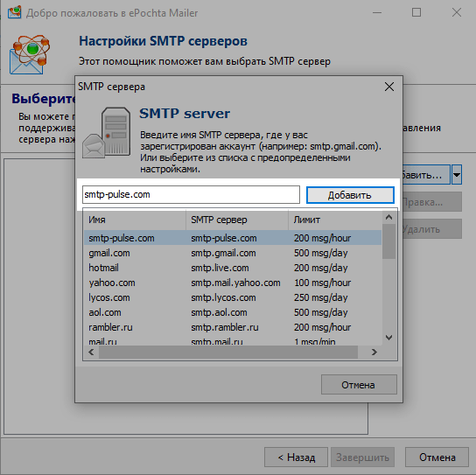
Task: Click the Добавить button in SMTP dialog
Action: click(x=350, y=195)
